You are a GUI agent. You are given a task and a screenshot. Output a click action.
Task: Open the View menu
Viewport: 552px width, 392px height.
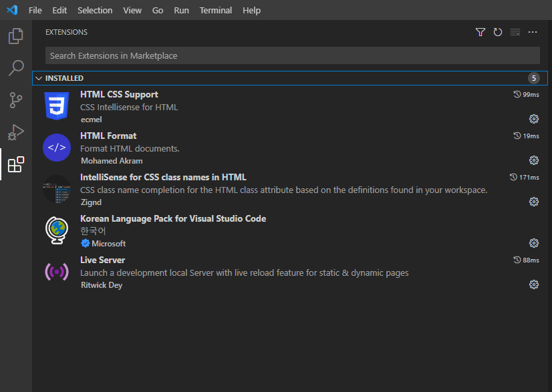[132, 10]
